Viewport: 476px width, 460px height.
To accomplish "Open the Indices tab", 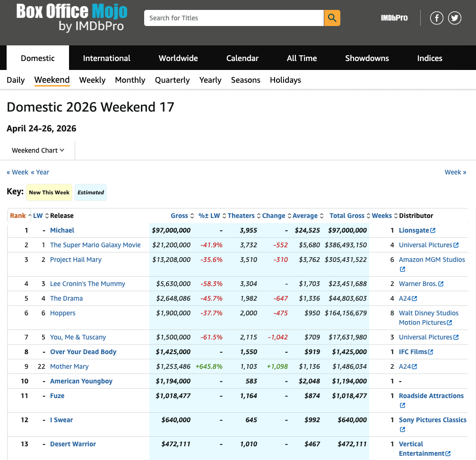I will point(430,58).
